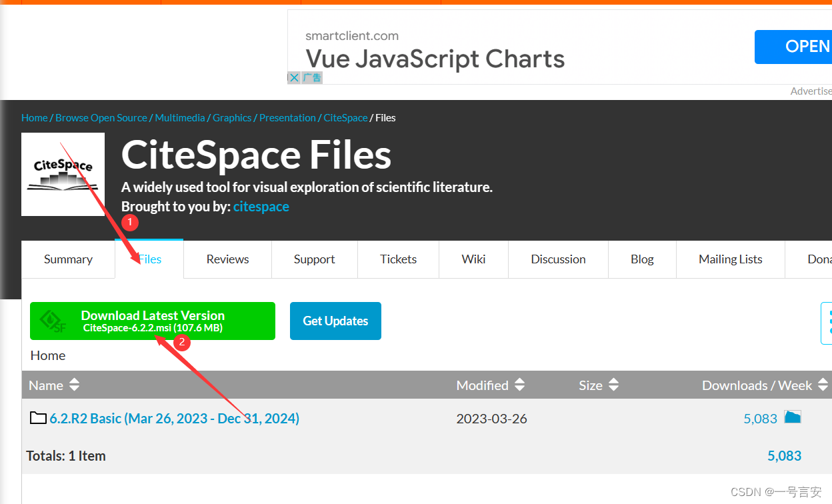Click the smartclient.com ad text
This screenshot has width=832, height=504.
click(x=352, y=36)
